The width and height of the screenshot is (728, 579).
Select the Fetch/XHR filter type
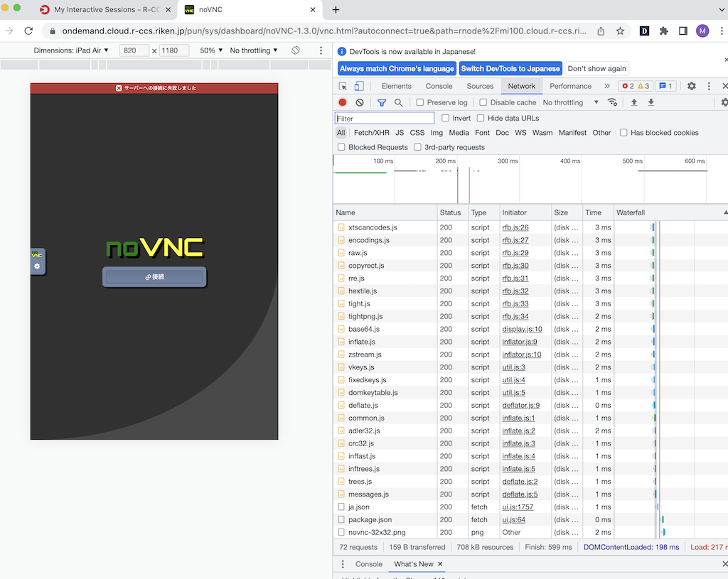[371, 133]
